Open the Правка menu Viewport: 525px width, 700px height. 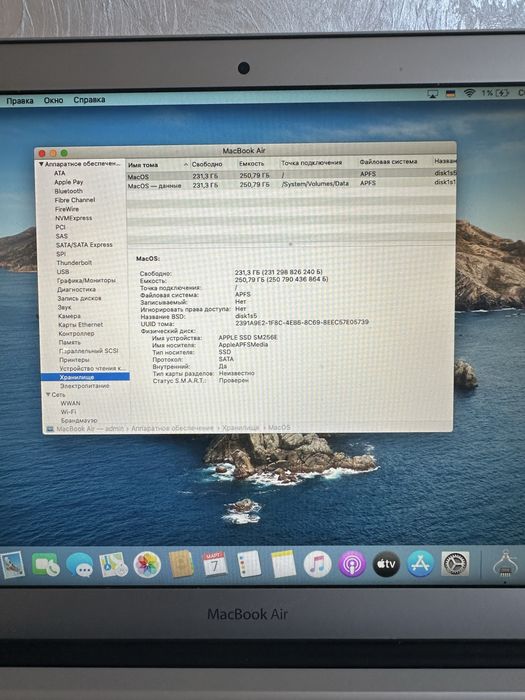20,101
